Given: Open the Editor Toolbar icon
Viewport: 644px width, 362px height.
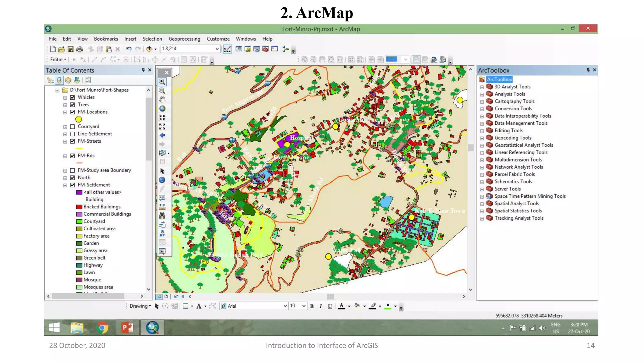Looking at the screenshot, I should (x=227, y=49).
